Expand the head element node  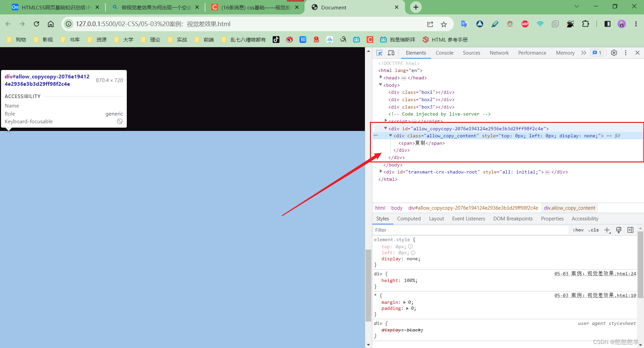pos(381,77)
